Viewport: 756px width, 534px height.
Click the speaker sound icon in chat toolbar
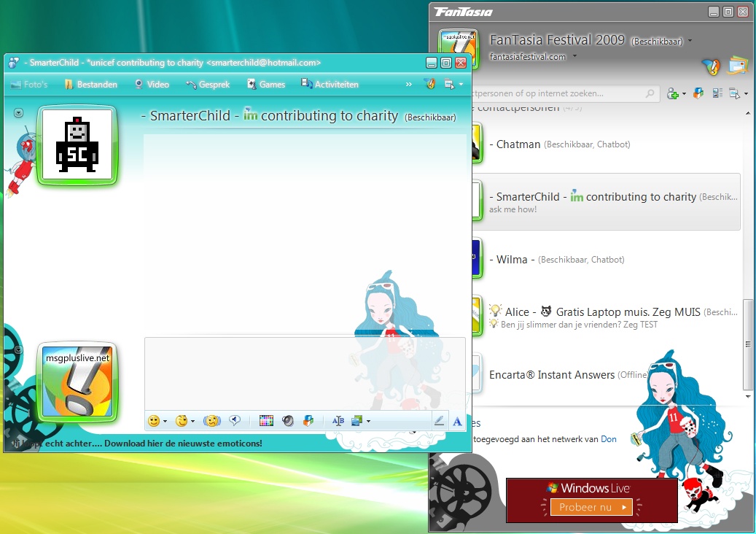pyautogui.click(x=288, y=421)
